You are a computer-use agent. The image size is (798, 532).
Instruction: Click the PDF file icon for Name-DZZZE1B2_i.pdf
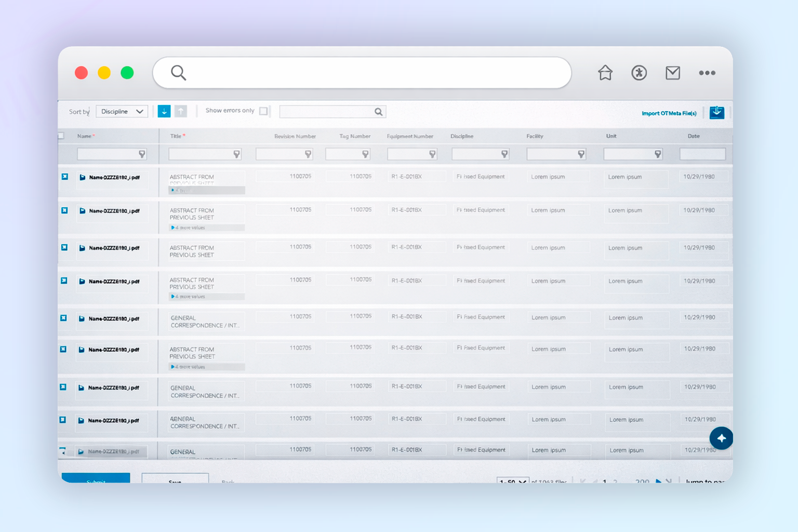(82, 177)
